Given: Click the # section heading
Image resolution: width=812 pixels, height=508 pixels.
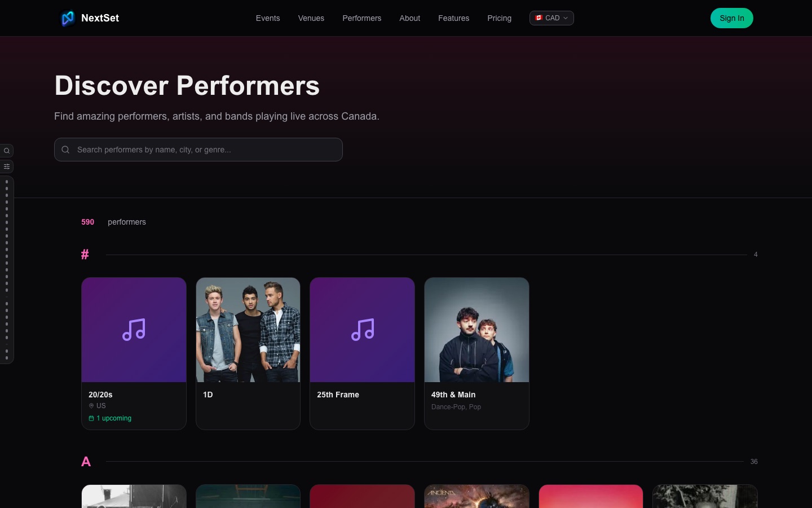Looking at the screenshot, I should (85, 255).
